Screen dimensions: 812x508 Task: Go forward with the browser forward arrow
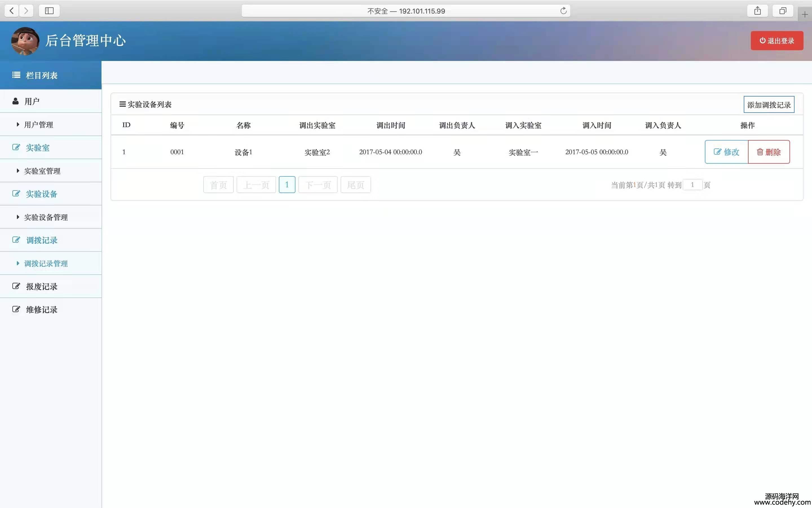(26, 11)
